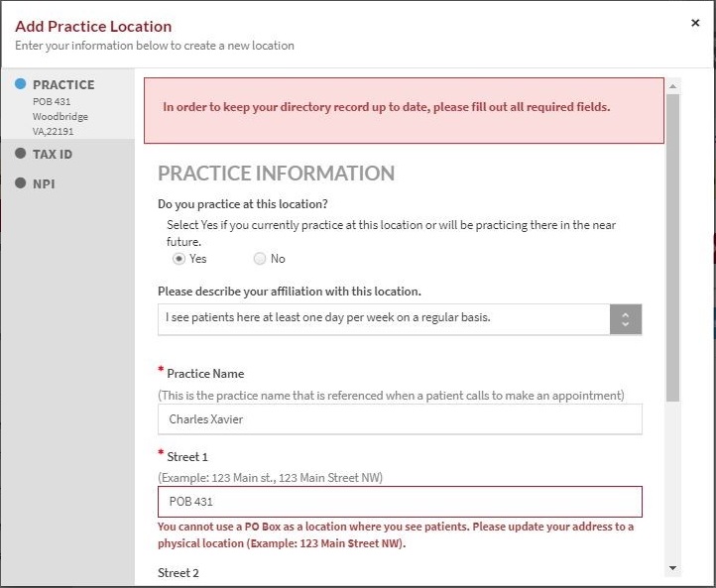Click the blue PRACTICE step indicator dot
Screen dimensions: 716x588
coord(20,84)
